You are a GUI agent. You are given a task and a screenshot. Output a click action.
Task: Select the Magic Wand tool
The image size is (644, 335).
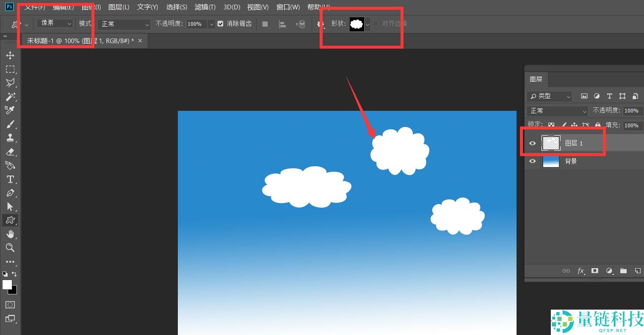(x=10, y=96)
